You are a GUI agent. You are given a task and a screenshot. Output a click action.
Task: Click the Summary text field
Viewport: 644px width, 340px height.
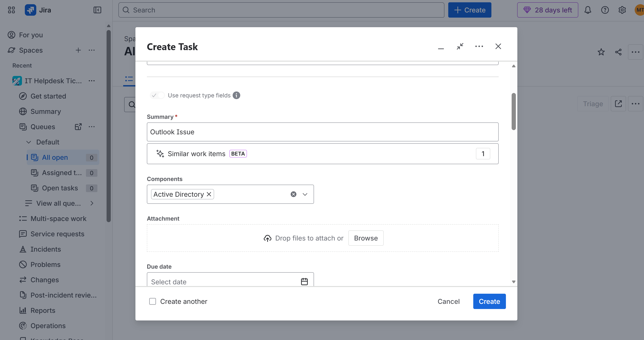click(323, 132)
